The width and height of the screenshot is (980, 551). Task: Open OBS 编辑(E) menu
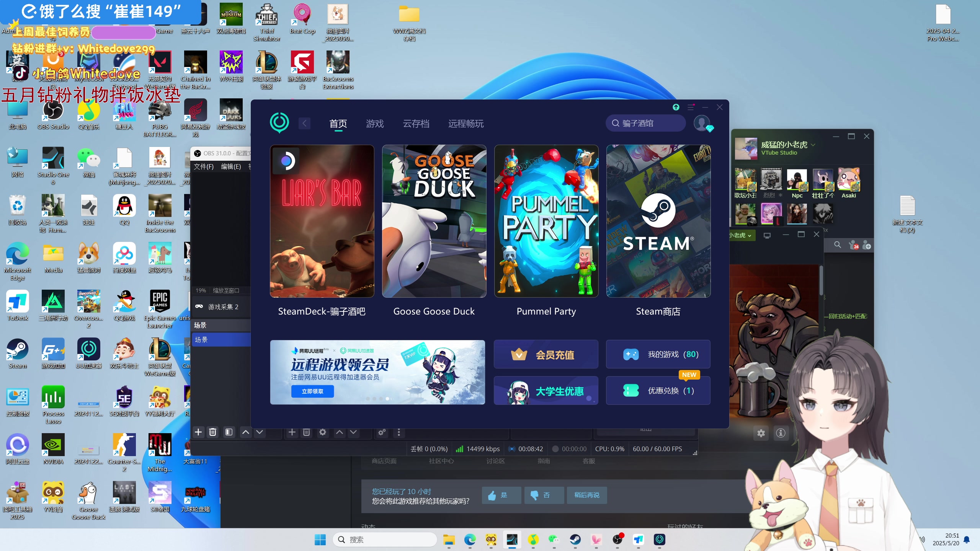pos(231,166)
